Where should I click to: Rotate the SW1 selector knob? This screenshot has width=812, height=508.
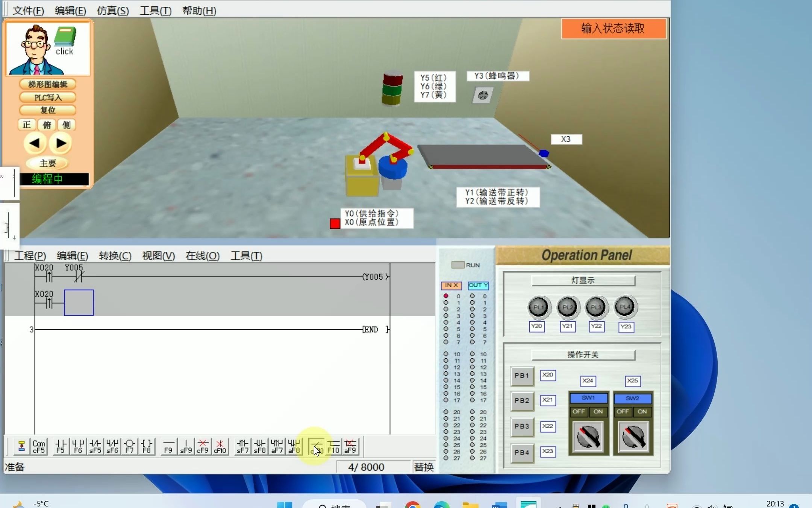pyautogui.click(x=588, y=437)
